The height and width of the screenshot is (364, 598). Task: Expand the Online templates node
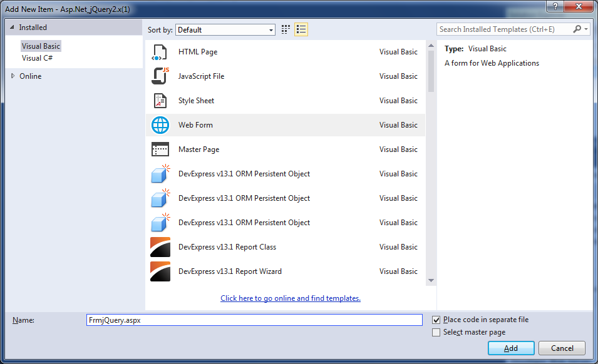(13, 76)
